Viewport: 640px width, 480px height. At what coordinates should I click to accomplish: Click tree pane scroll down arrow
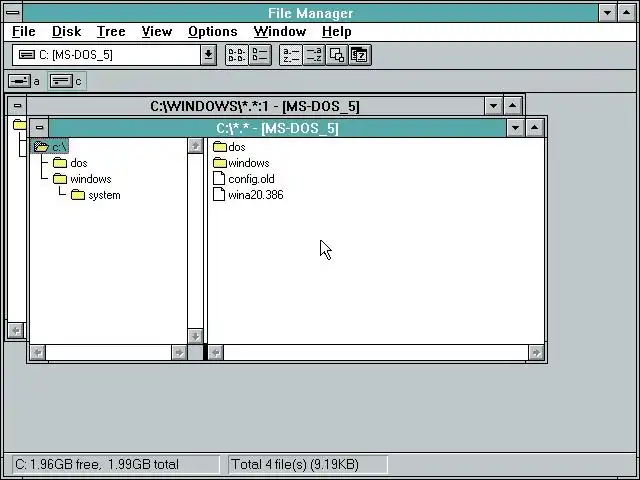195,336
